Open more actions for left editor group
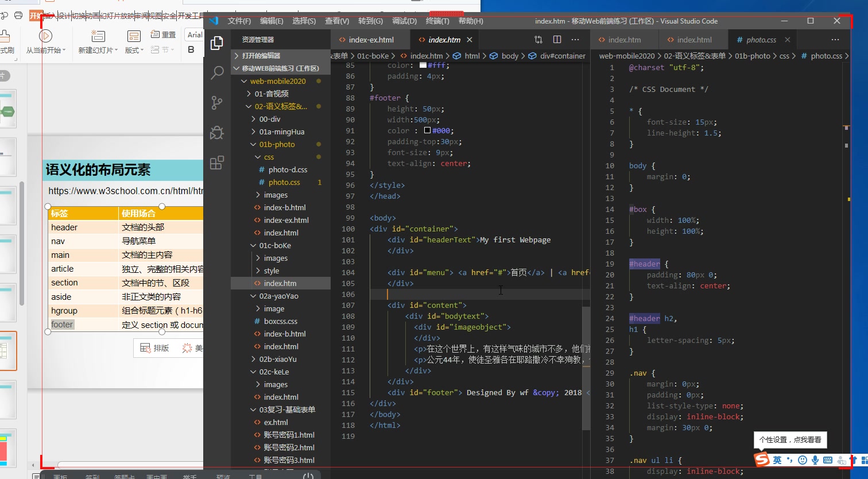This screenshot has width=868, height=479. pyautogui.click(x=575, y=40)
